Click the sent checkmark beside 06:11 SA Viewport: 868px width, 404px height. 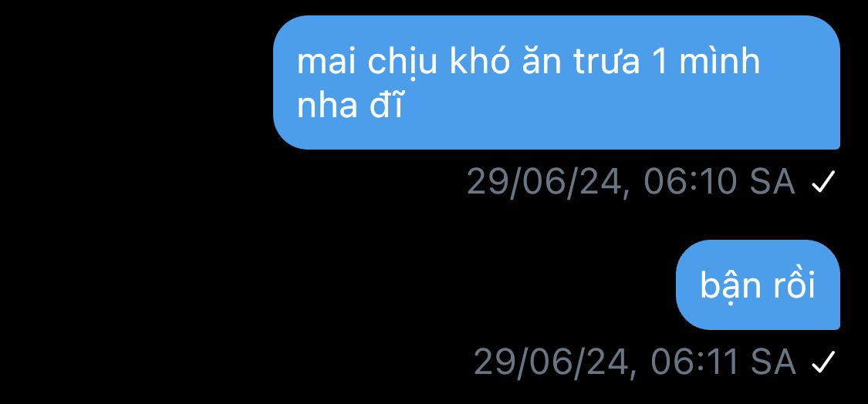[x=822, y=362]
